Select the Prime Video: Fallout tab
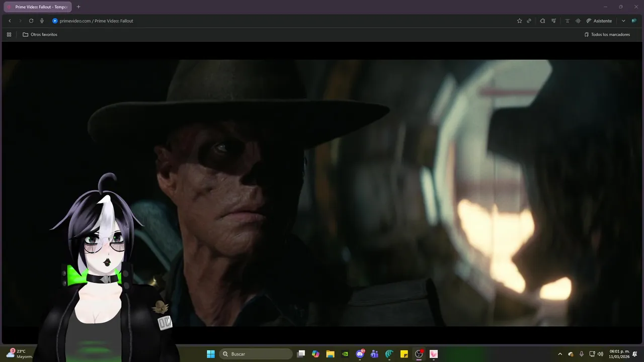 click(x=38, y=7)
